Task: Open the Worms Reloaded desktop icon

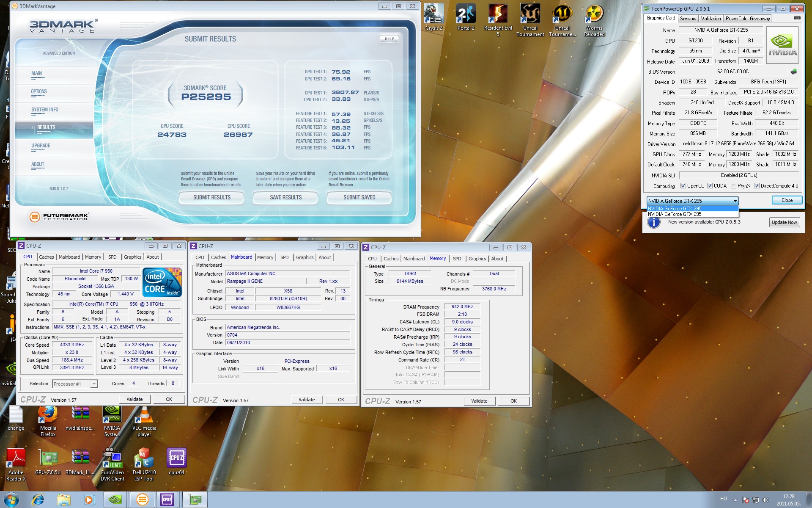Action: 594,19
